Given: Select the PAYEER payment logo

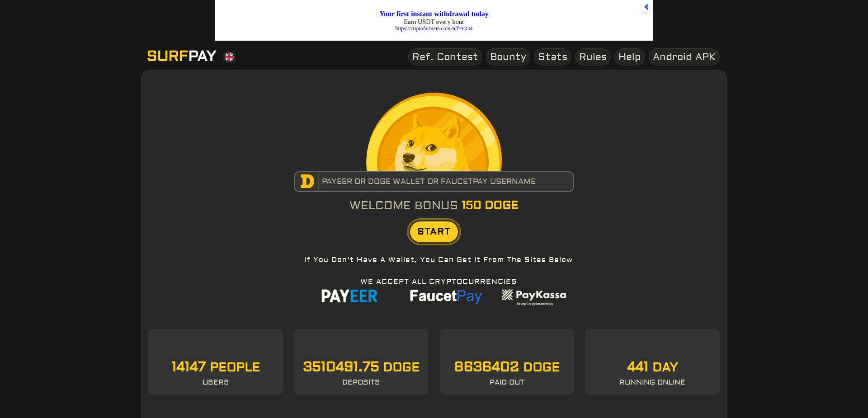Looking at the screenshot, I should tap(349, 296).
